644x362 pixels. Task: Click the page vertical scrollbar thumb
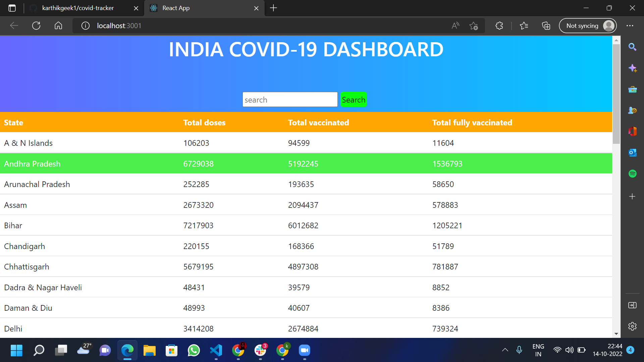(x=616, y=94)
